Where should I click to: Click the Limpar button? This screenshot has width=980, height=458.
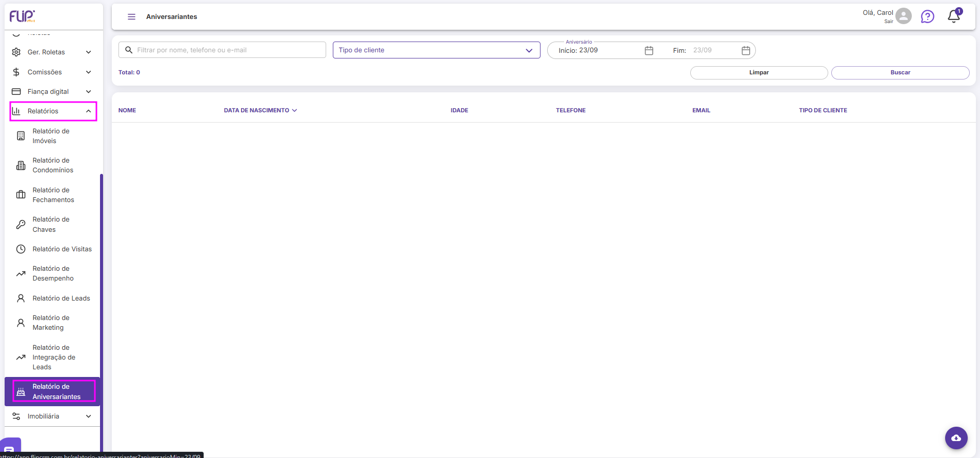point(759,73)
